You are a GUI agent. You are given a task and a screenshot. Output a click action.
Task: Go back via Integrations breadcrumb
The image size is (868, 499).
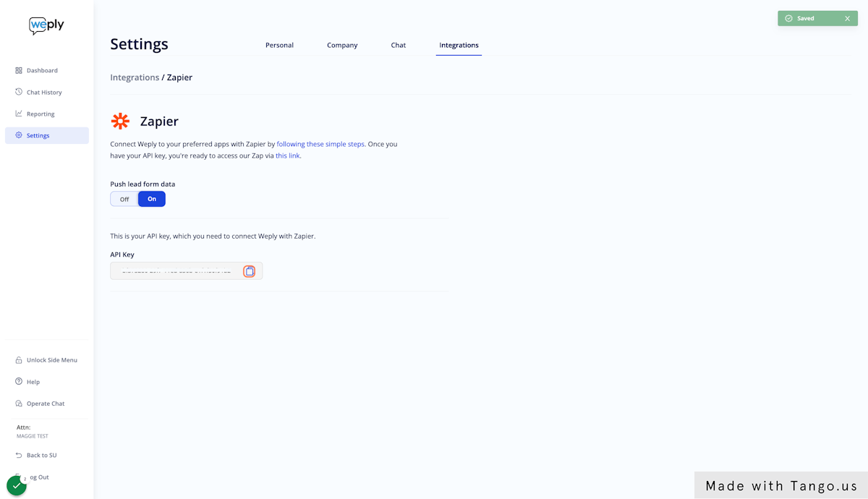tap(135, 77)
